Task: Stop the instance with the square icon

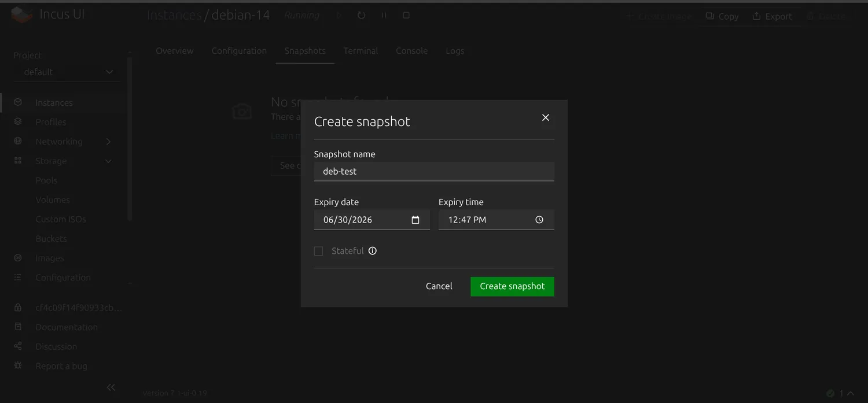Action: tap(406, 16)
